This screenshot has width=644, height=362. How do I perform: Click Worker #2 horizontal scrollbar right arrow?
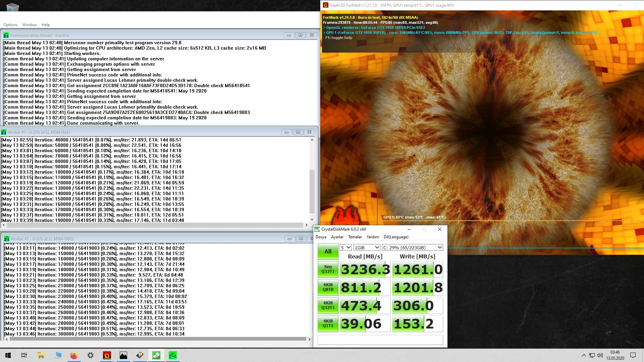click(309, 339)
